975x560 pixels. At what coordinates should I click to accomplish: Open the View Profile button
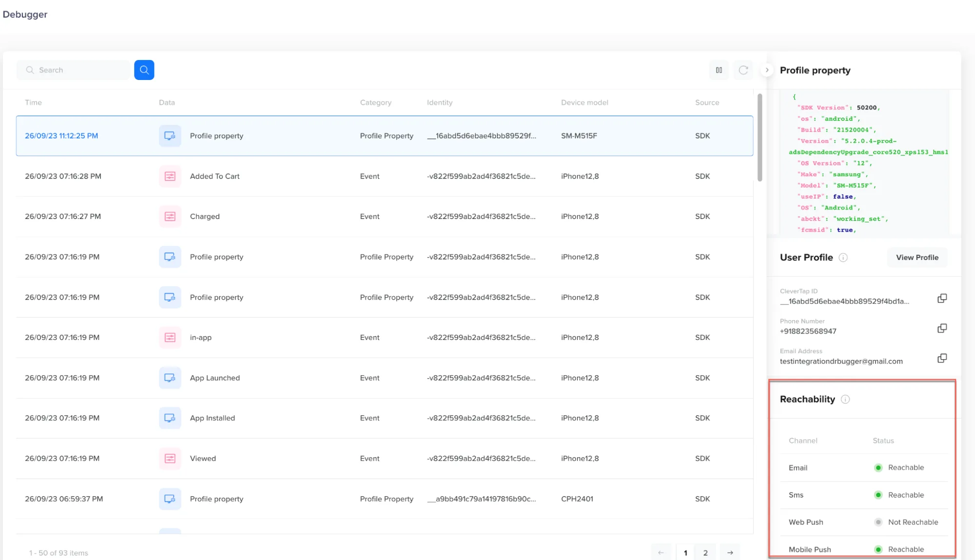coord(916,258)
